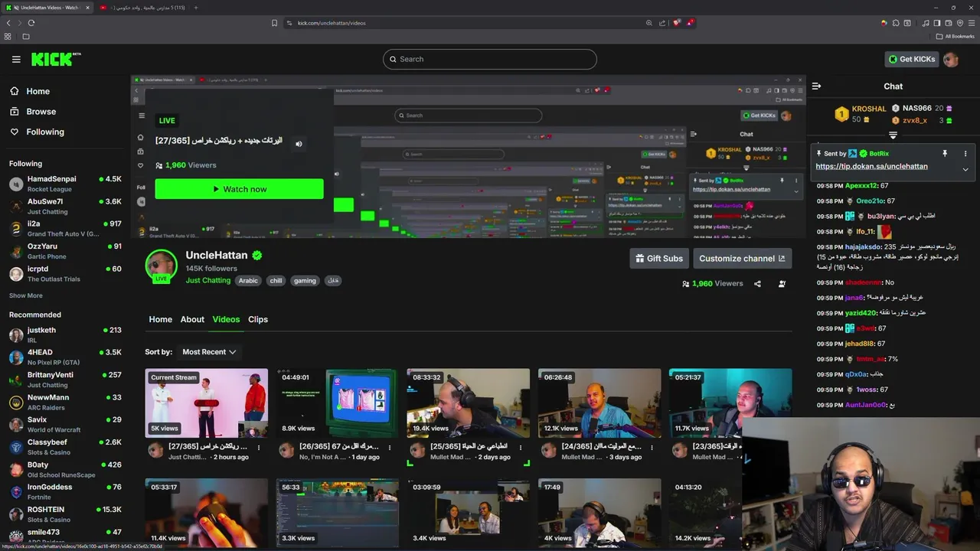Click the browser address bar URL
Screen dimensions: 980x551
[332, 23]
